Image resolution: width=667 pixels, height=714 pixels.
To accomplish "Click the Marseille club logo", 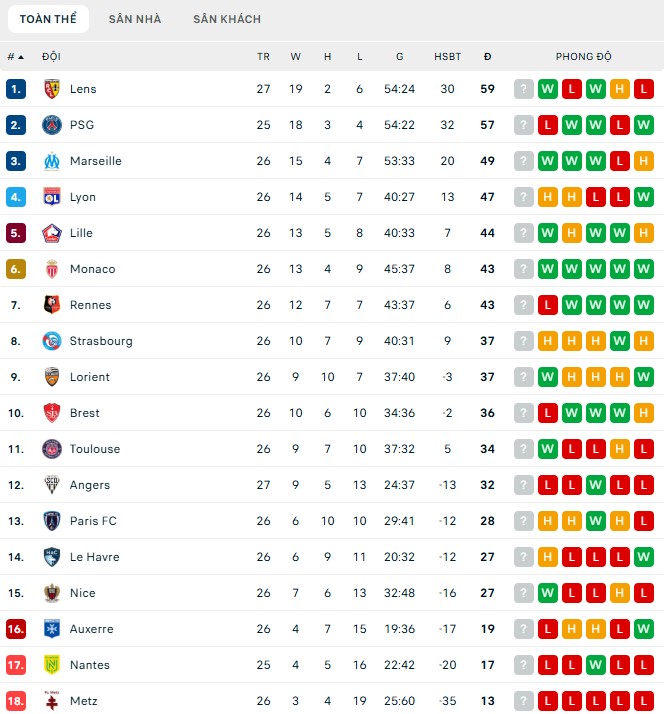I will [x=52, y=161].
